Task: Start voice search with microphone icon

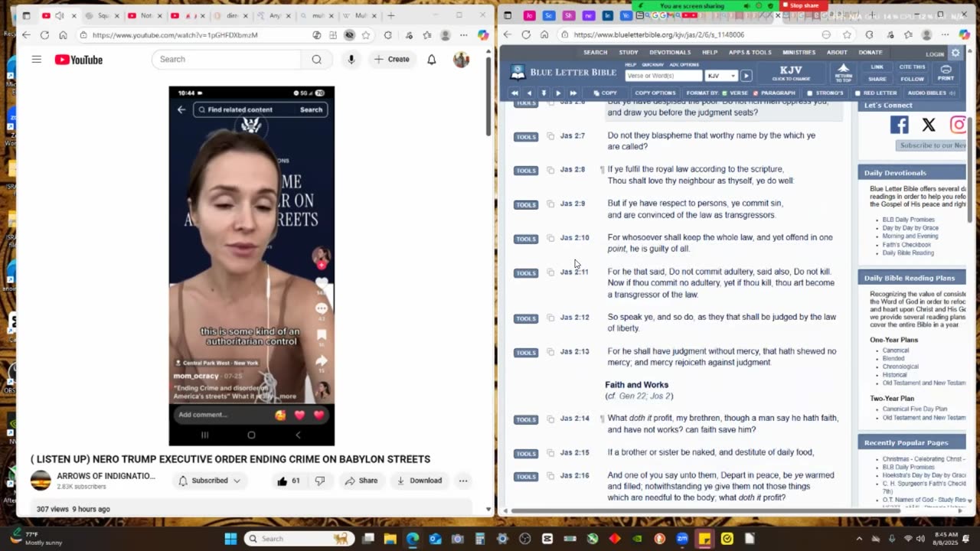Action: [351, 60]
